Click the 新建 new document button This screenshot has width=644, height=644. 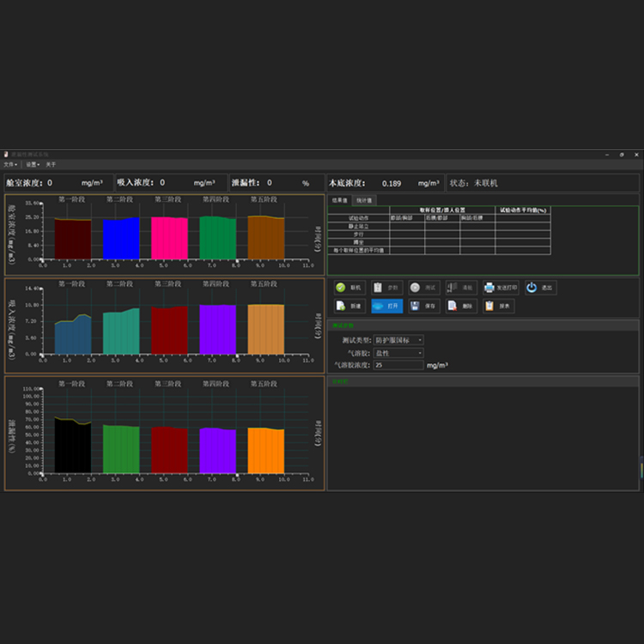tap(350, 306)
